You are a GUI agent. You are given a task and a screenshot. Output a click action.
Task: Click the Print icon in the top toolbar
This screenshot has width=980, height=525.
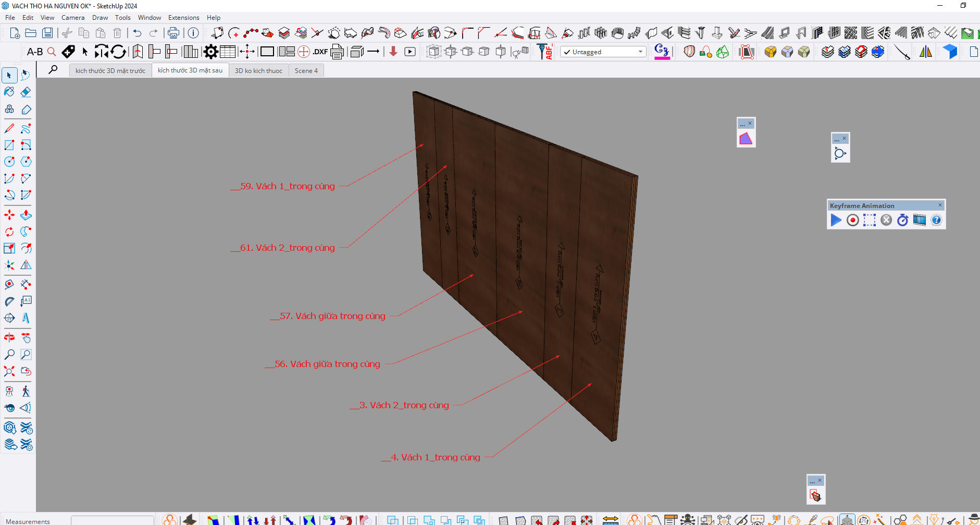[x=173, y=33]
